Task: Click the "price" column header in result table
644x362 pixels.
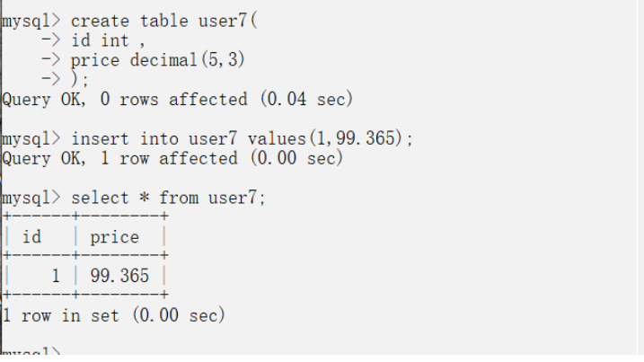Action: [x=114, y=237]
